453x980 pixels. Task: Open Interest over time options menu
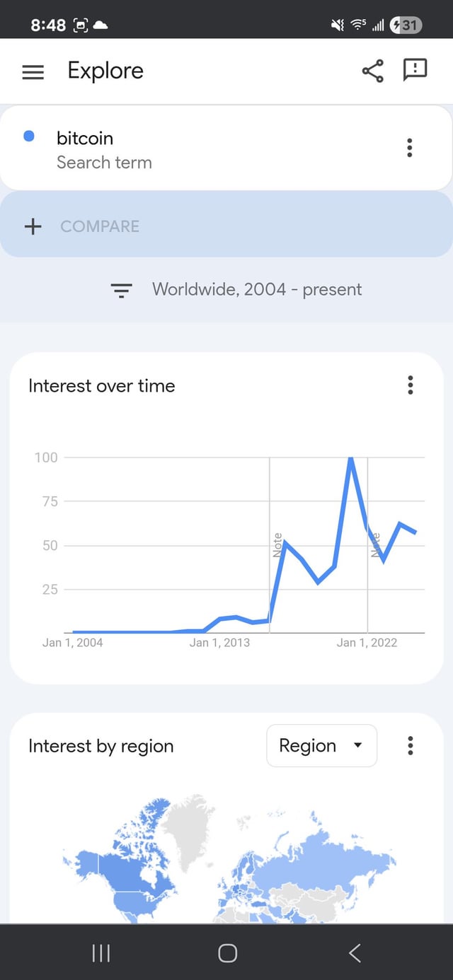click(410, 385)
